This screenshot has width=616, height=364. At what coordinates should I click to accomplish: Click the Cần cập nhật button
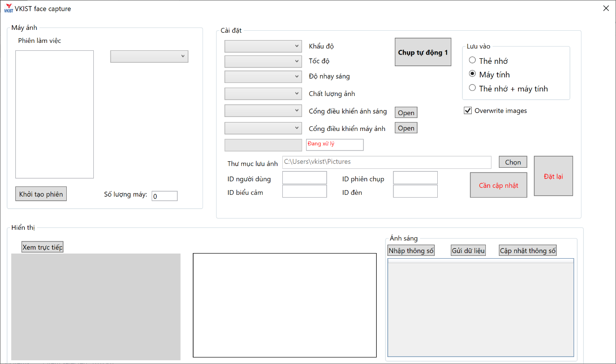pos(498,185)
